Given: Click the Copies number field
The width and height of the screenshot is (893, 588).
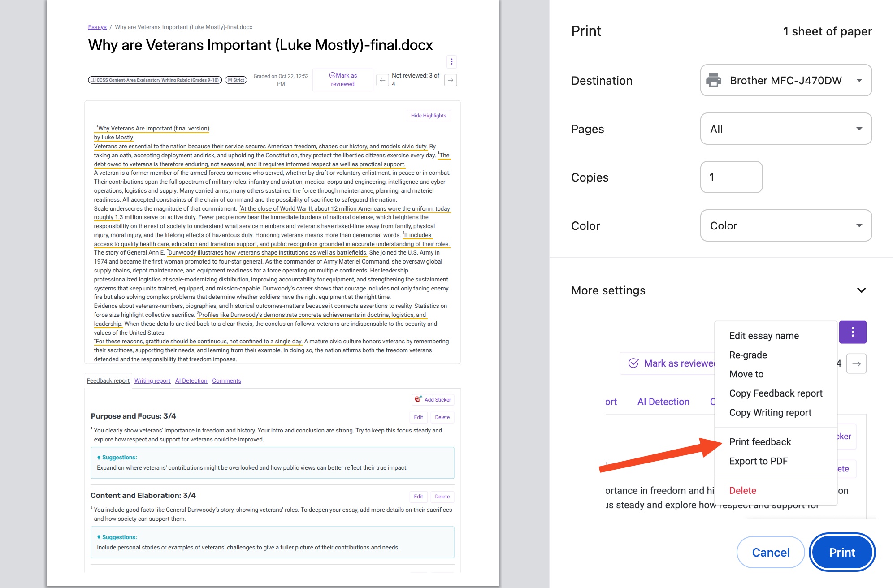Looking at the screenshot, I should coord(731,177).
